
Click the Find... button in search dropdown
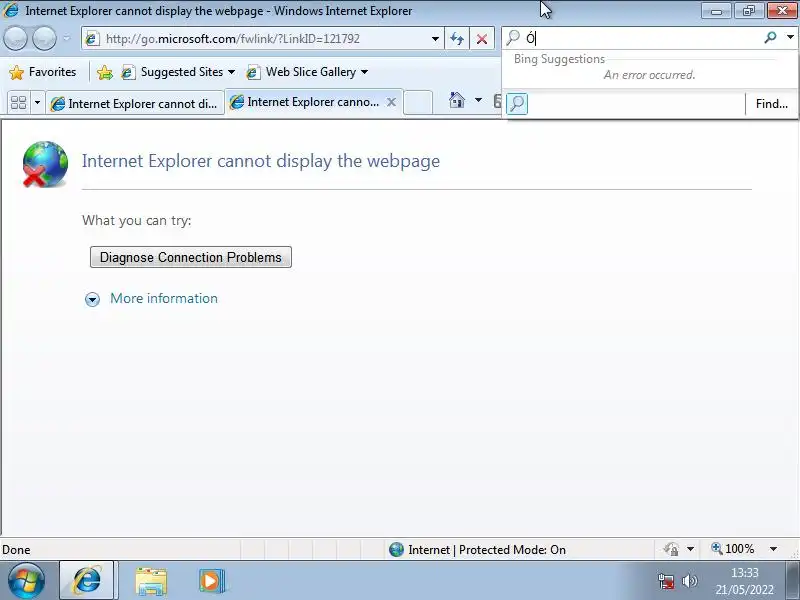pos(771,104)
